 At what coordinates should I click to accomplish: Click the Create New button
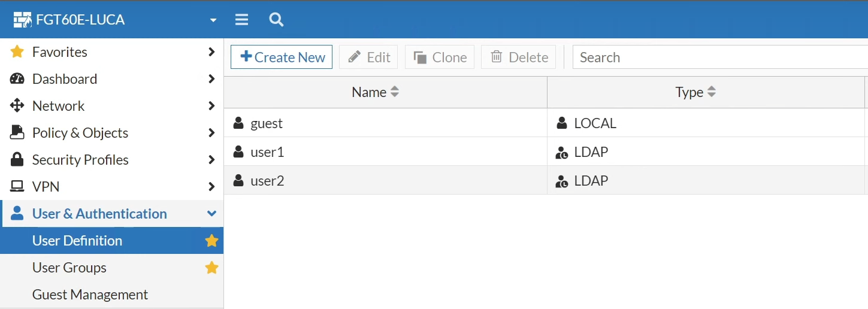[282, 57]
